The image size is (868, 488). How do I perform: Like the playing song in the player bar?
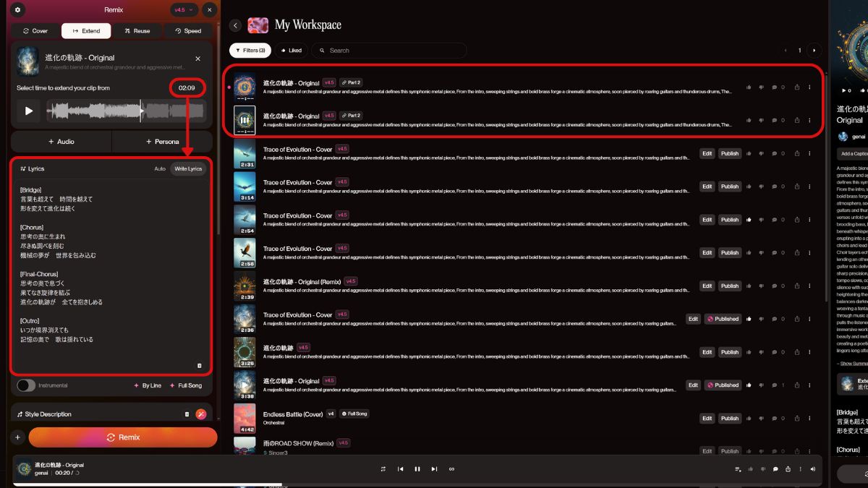tap(751, 469)
